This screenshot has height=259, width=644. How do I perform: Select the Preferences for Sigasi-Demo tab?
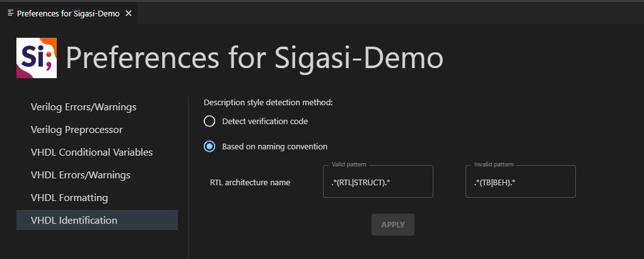pyautogui.click(x=69, y=13)
